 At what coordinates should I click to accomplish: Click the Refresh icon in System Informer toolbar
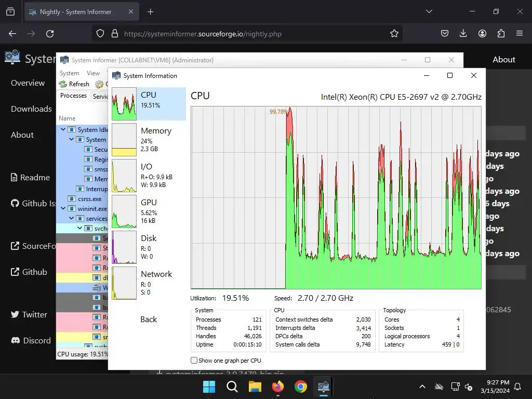(x=63, y=84)
